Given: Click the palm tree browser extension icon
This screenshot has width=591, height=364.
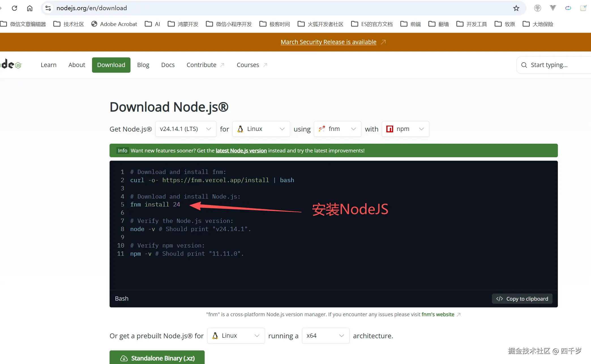Looking at the screenshot, I should pyautogui.click(x=538, y=8).
